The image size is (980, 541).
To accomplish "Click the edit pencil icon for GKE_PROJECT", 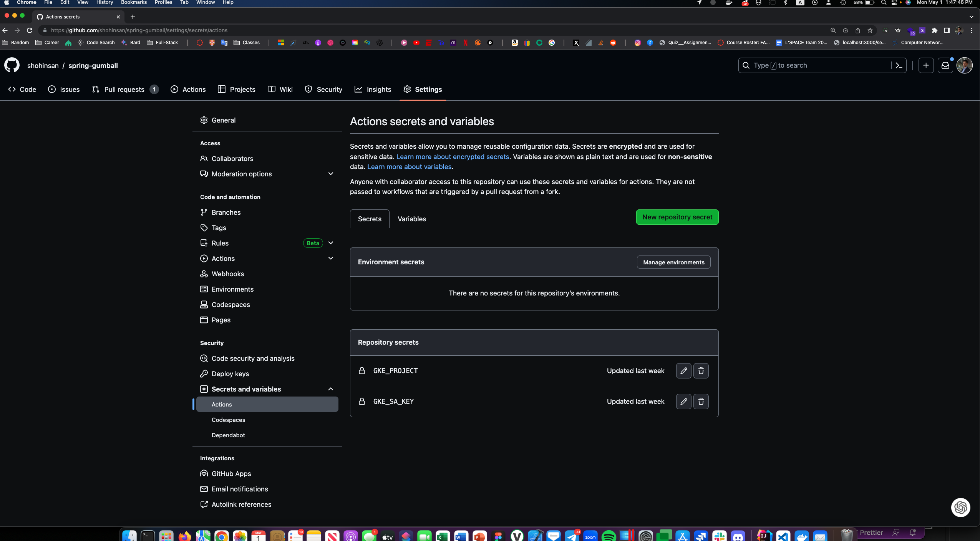I will (x=683, y=371).
